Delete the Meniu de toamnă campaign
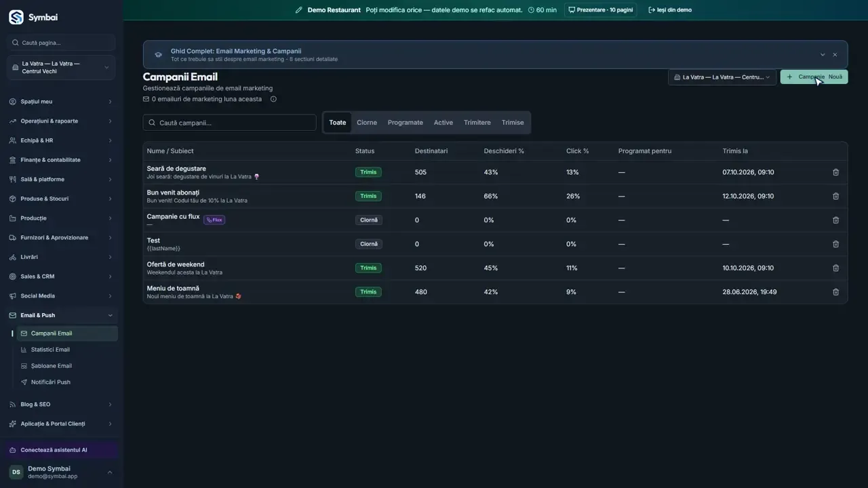The image size is (868, 488). [x=835, y=292]
